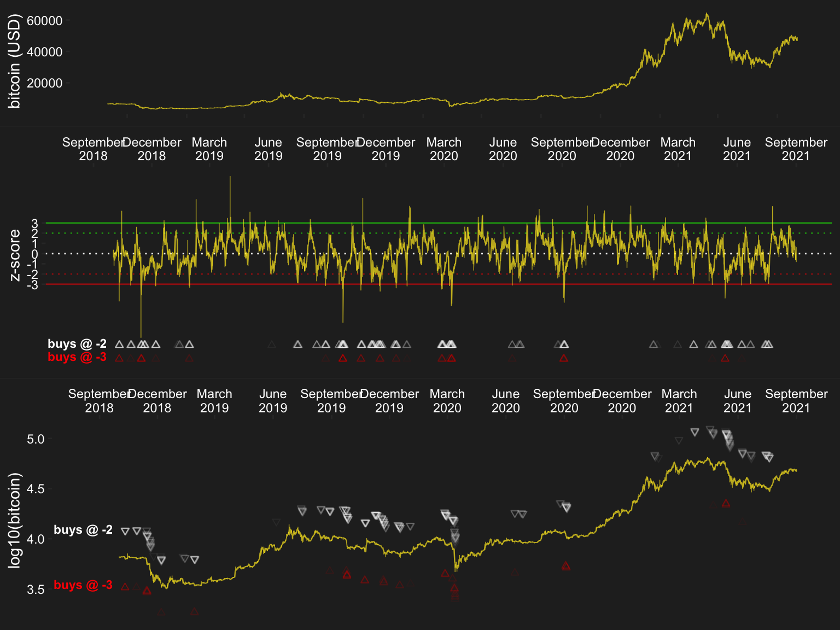Click the 'log10(bitcoin)' y-axis title
The height and width of the screenshot is (630, 840).
(14, 521)
